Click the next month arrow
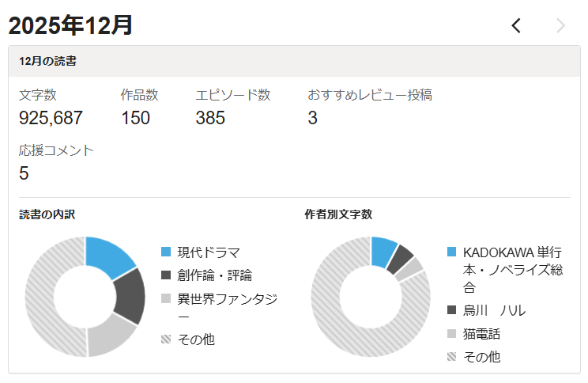 (x=561, y=26)
